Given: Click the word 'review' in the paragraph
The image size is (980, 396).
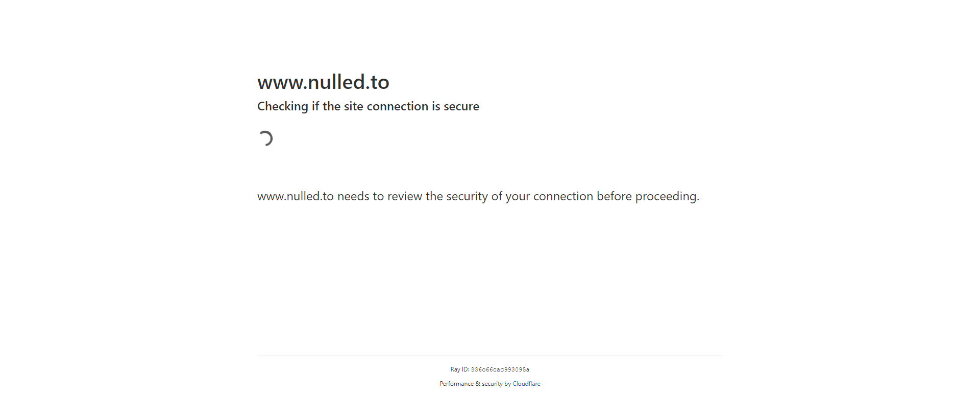Looking at the screenshot, I should [405, 196].
